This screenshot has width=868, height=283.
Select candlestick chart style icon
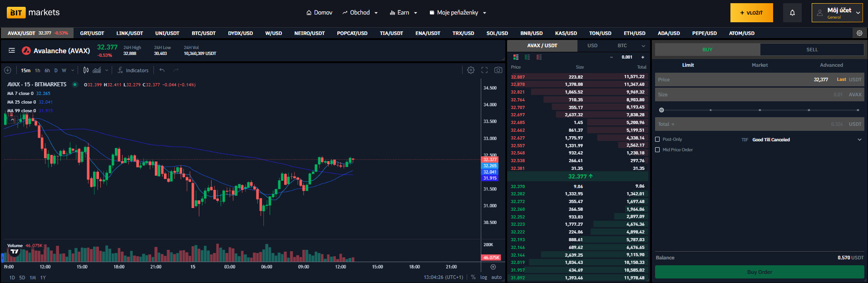click(86, 70)
